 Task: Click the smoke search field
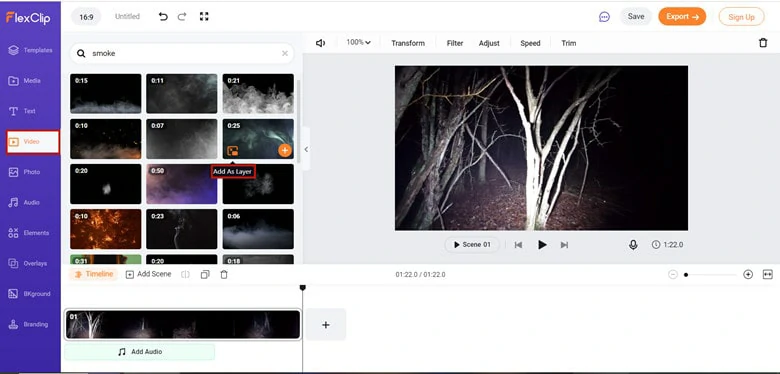[x=182, y=53]
